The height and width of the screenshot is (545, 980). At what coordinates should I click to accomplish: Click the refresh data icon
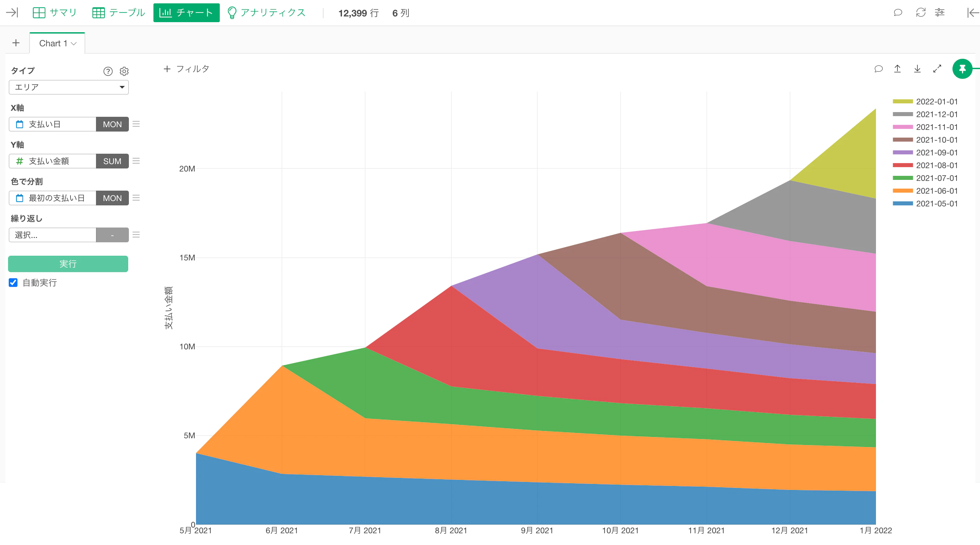point(921,12)
